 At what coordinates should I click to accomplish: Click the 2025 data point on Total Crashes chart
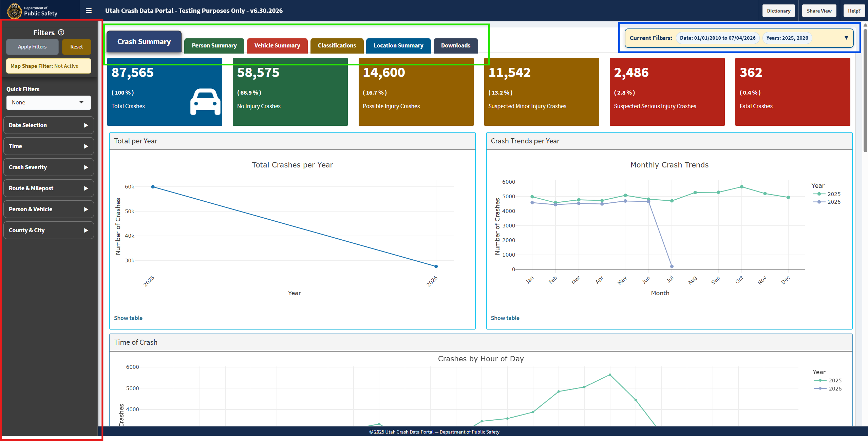point(153,187)
